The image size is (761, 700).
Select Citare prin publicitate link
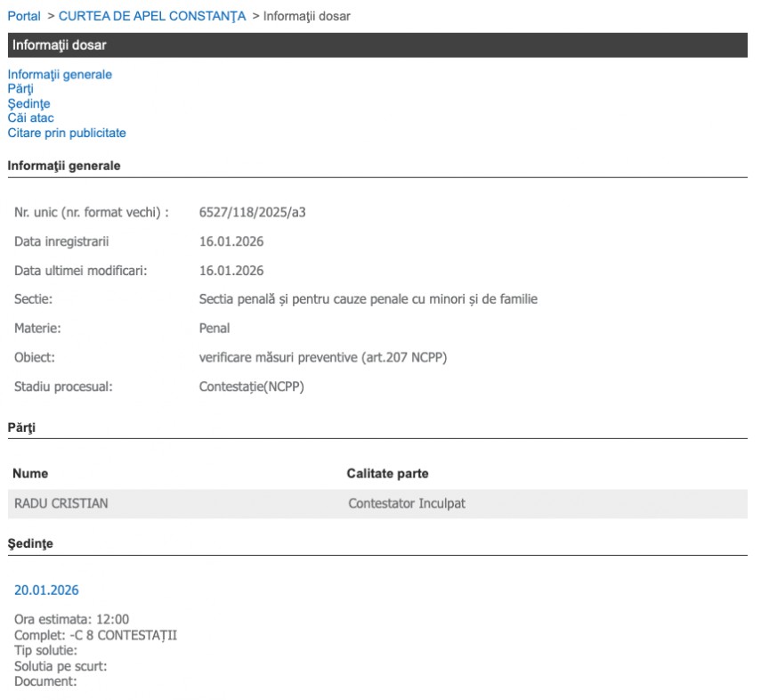(67, 133)
